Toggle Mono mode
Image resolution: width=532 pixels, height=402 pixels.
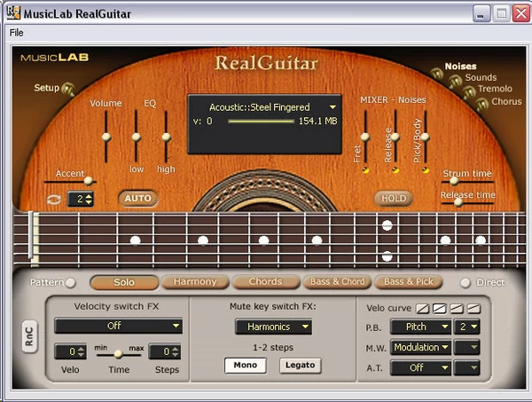246,366
